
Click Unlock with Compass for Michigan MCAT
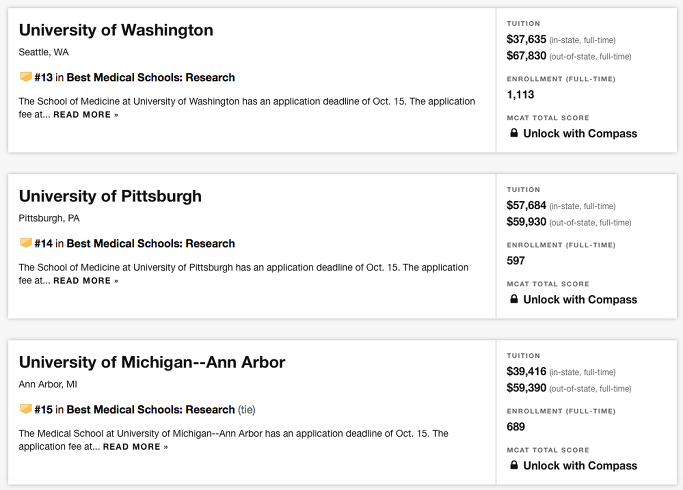(580, 465)
